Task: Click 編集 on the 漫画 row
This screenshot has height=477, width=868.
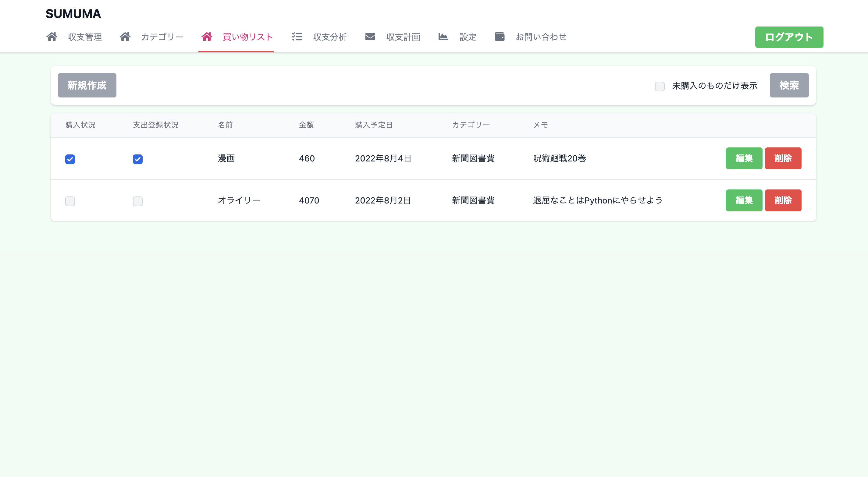Action: 744,158
